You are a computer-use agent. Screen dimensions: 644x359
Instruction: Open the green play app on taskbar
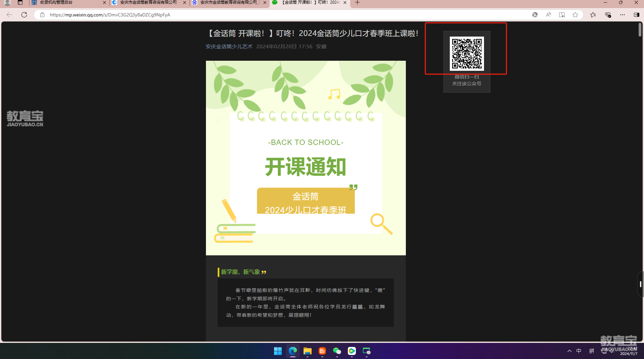(x=352, y=351)
